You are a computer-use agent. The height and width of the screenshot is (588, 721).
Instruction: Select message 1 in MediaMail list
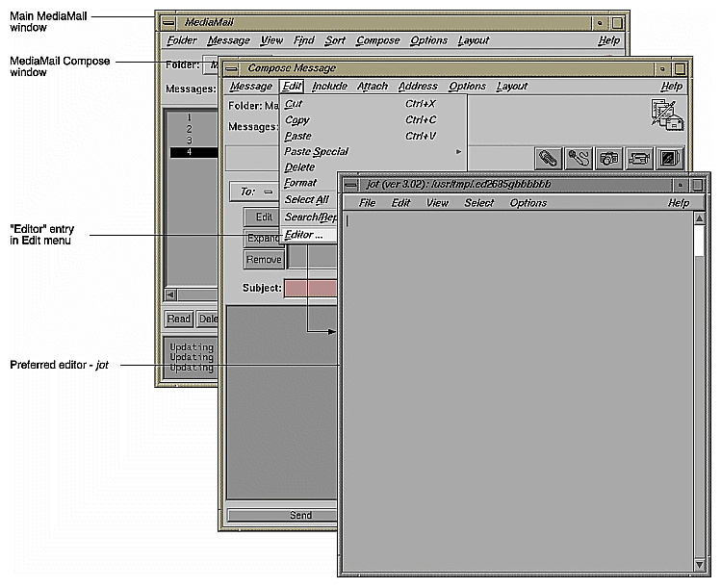pos(193,117)
